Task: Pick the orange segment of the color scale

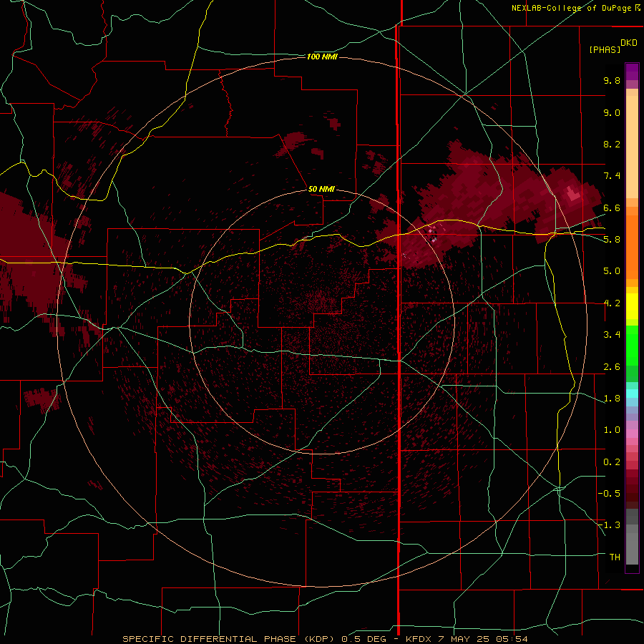Action: pyautogui.click(x=632, y=246)
